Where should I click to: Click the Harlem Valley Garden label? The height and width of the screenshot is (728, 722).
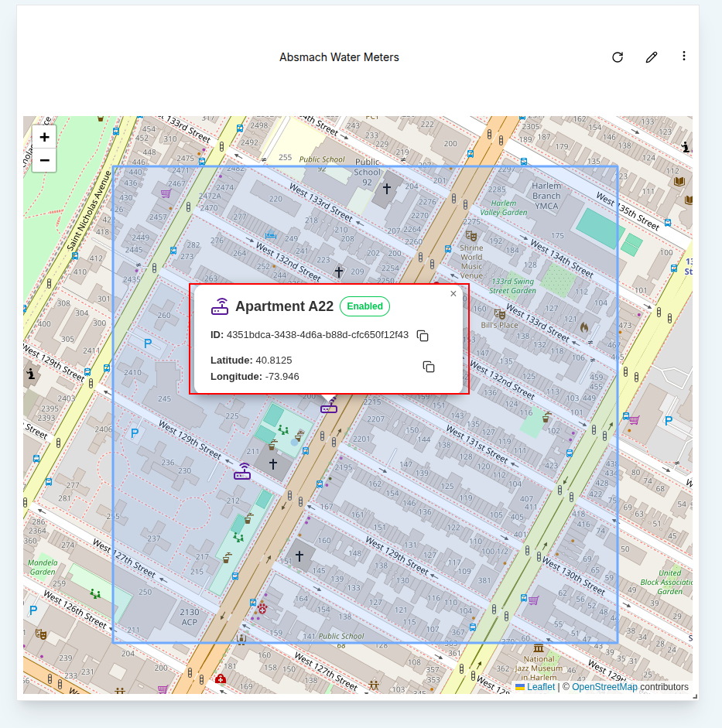tap(503, 207)
